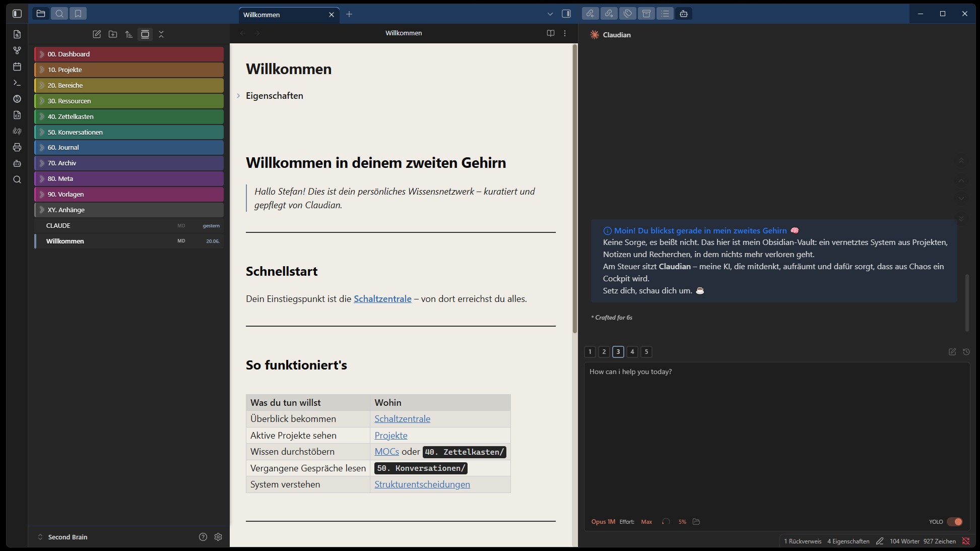Click the magnifier icon at ribbon bottom

[x=17, y=179]
